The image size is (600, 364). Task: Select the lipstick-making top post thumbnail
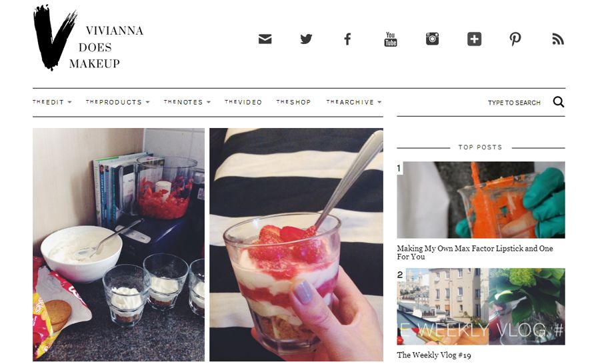click(481, 200)
